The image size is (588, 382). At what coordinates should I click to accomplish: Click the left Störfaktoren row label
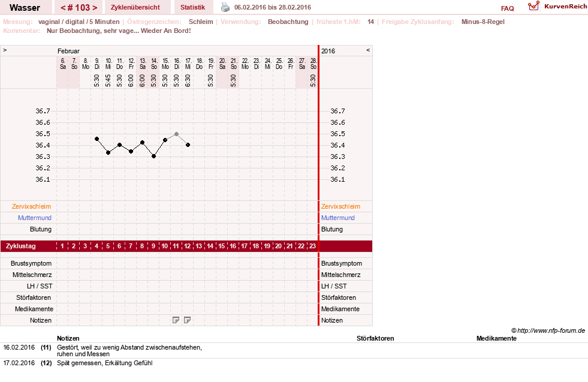point(34,297)
